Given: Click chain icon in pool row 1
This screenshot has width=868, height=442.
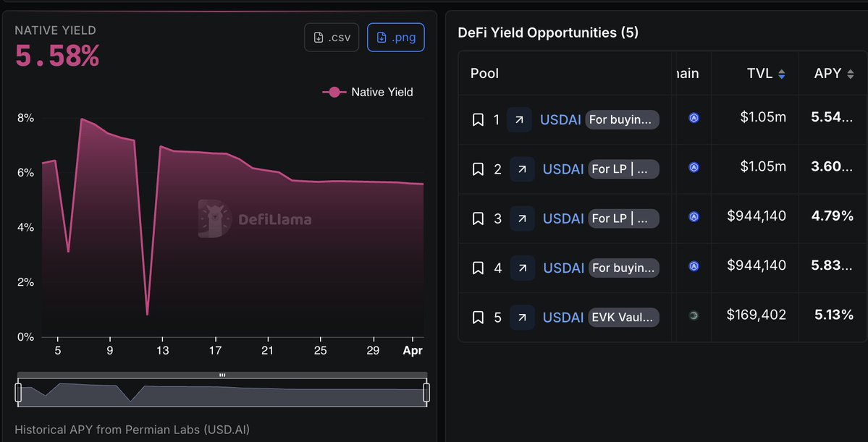Looking at the screenshot, I should (694, 118).
